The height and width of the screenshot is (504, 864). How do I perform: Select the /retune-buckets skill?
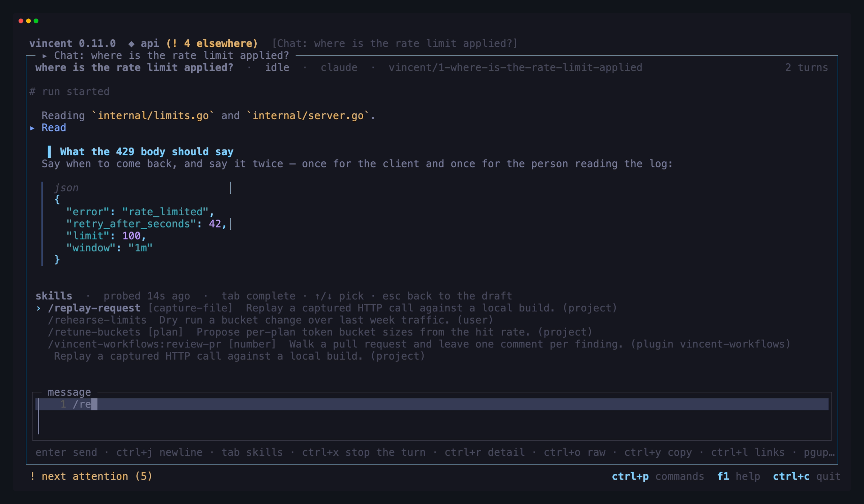click(320, 332)
